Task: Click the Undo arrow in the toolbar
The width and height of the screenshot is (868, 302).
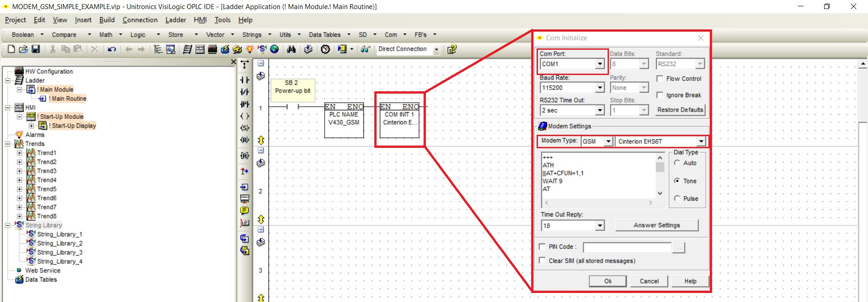Action: tap(112, 49)
